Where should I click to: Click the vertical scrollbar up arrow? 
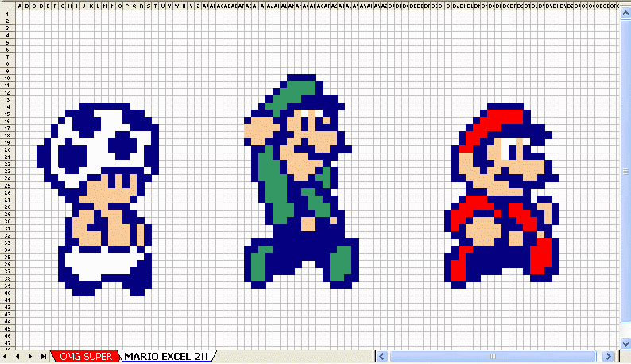[625, 14]
